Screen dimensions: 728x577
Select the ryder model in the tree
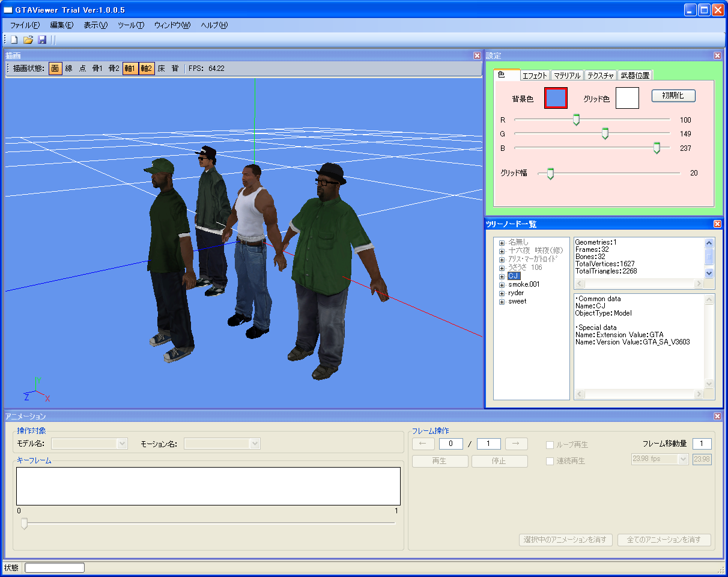tap(516, 293)
